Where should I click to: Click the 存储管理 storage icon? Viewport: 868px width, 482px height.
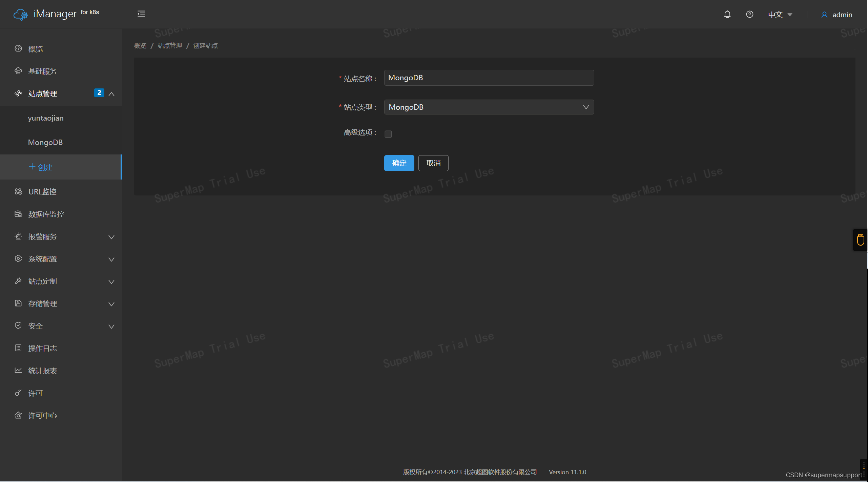(x=18, y=303)
